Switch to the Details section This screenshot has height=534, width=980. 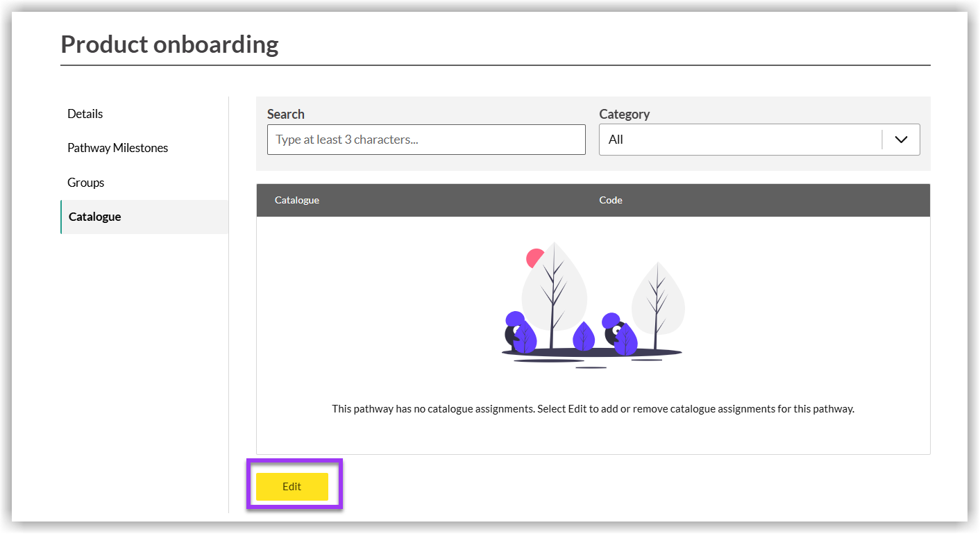85,113
